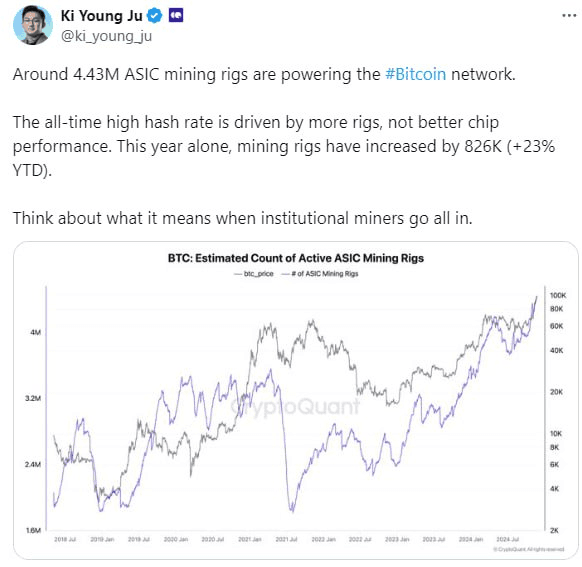582x567 pixels.
Task: Open the #Bitcoin hashtag link
Action: point(416,74)
